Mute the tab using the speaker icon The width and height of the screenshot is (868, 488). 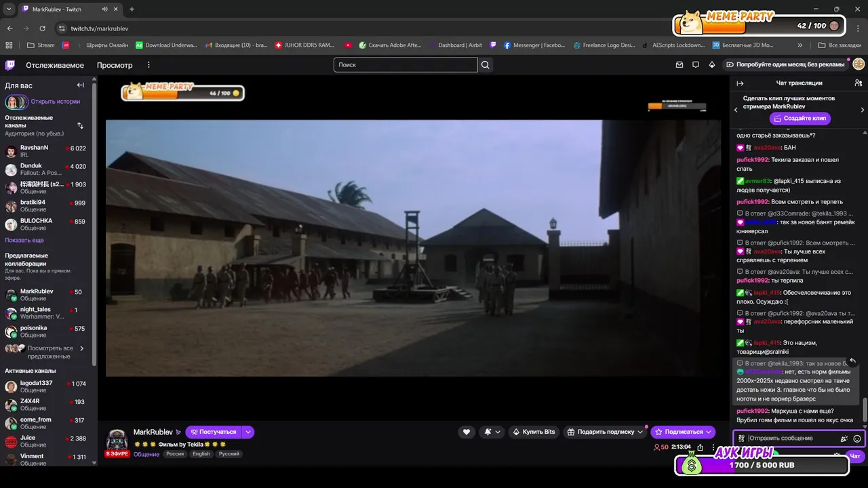coord(105,9)
